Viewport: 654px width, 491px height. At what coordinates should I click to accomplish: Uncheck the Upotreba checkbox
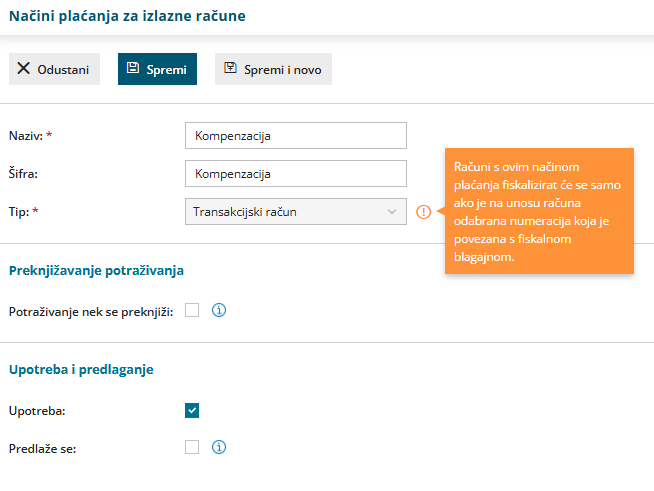coord(192,410)
